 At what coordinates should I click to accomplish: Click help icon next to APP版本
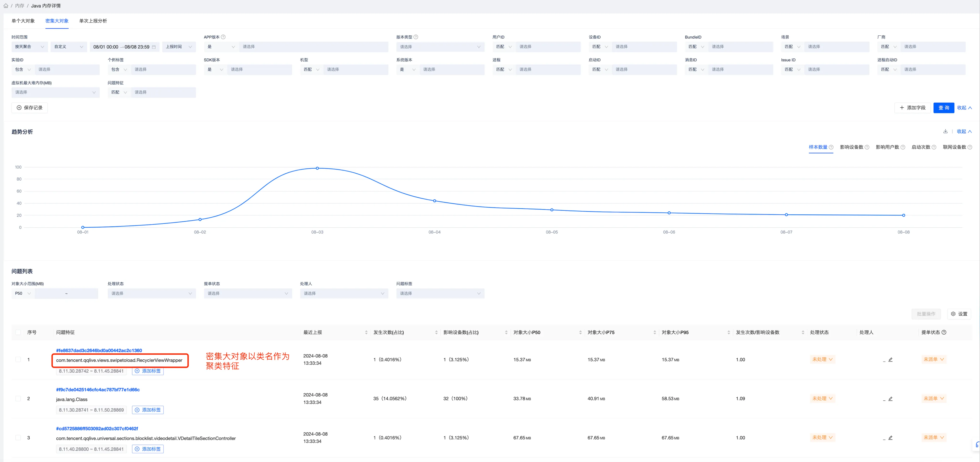(223, 37)
